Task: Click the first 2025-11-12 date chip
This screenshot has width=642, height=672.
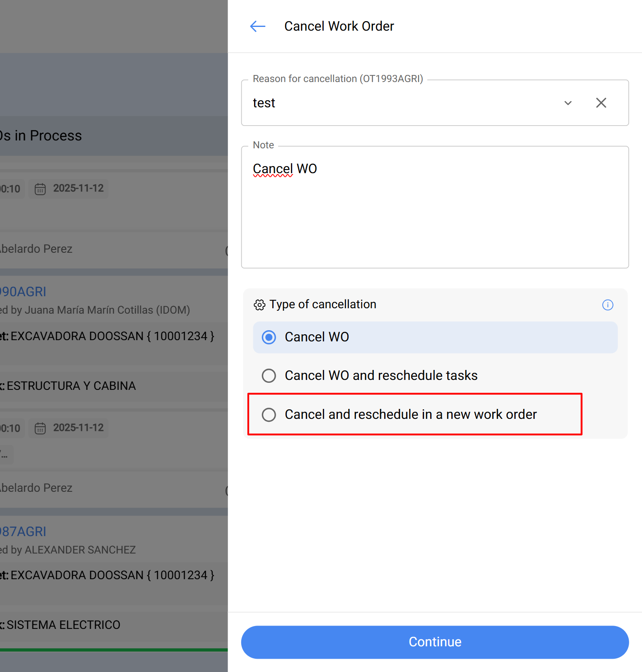Action: (78, 189)
